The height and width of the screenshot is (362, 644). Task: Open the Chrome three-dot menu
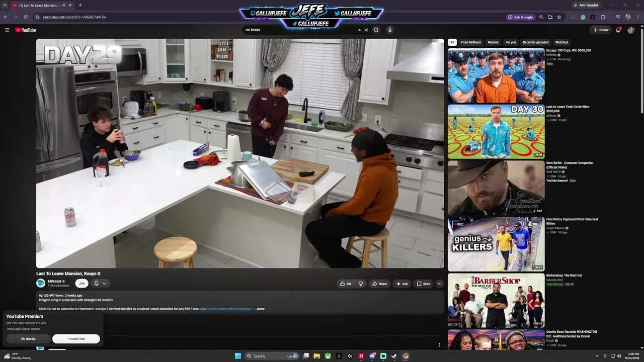click(x=637, y=17)
